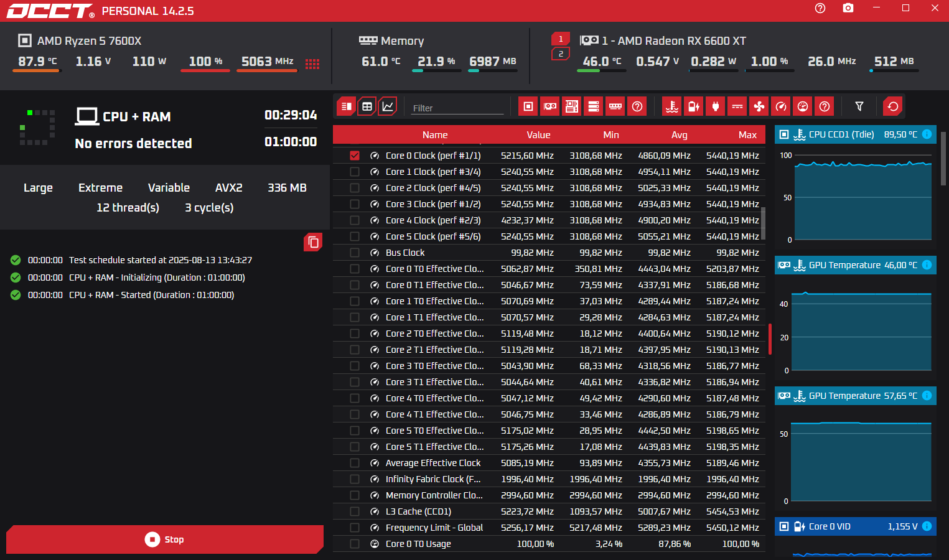Image resolution: width=949 pixels, height=560 pixels.
Task: Click the elapsed time 00:29:04 readout
Action: coord(291,115)
